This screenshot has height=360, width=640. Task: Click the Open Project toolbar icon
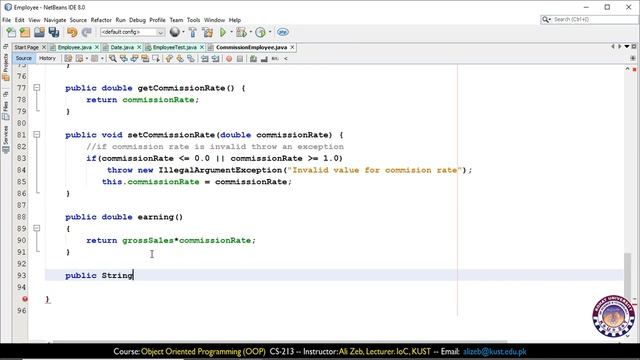(39, 32)
